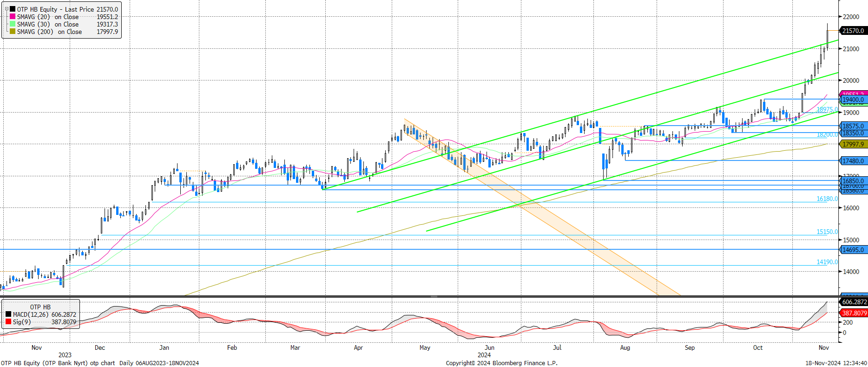Collapse the OTP HB Equity legend tree
This screenshot has width=868, height=367.
coord(7,9)
